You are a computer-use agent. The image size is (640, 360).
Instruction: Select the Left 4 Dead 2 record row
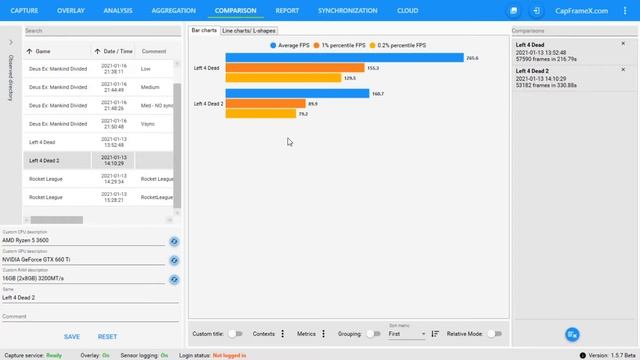[98, 160]
